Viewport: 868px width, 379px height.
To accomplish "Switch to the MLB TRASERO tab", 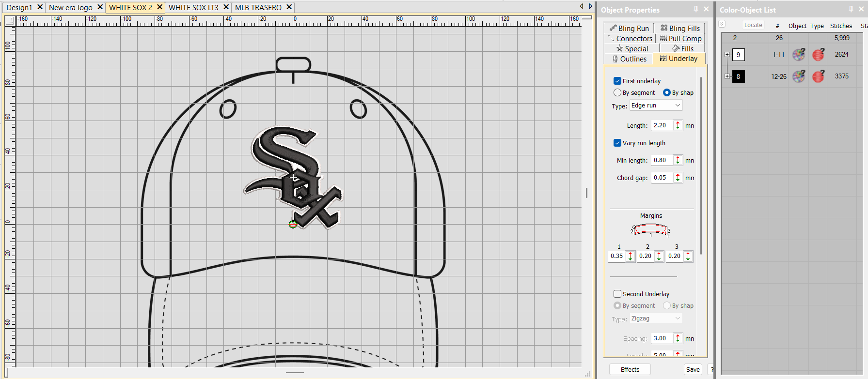I will pyautogui.click(x=258, y=7).
